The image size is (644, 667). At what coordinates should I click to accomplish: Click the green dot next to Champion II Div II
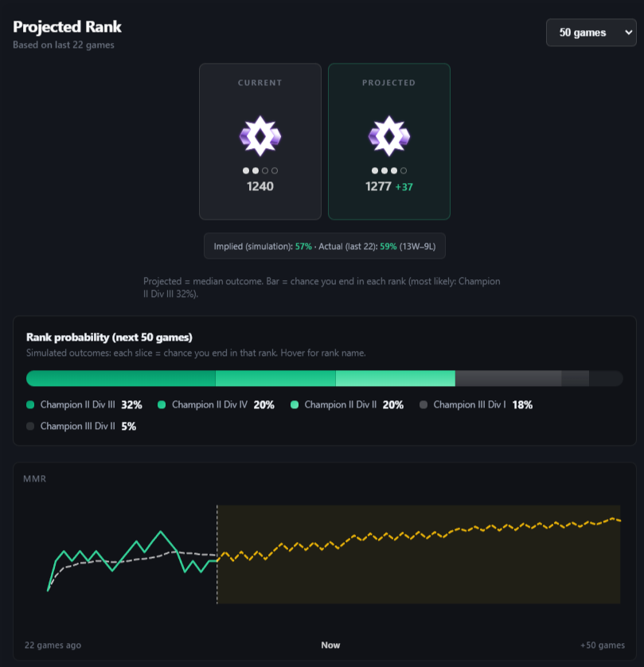coord(294,405)
